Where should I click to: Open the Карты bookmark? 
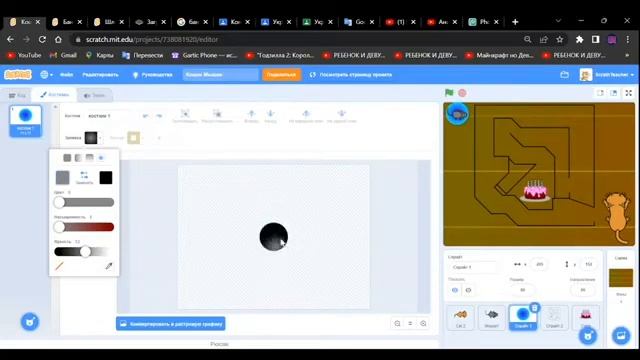[x=100, y=55]
